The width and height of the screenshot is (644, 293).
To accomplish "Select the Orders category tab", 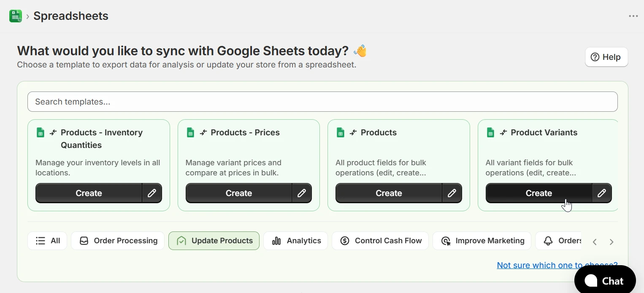I will coord(559,241).
